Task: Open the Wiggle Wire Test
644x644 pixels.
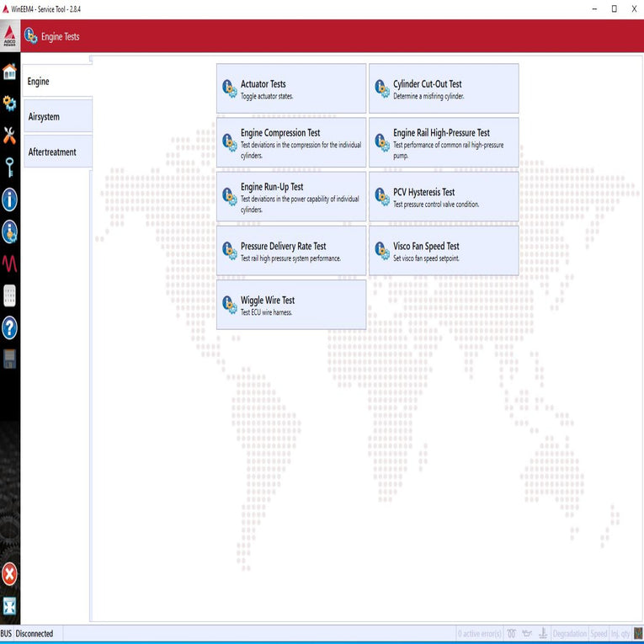Action: click(291, 305)
